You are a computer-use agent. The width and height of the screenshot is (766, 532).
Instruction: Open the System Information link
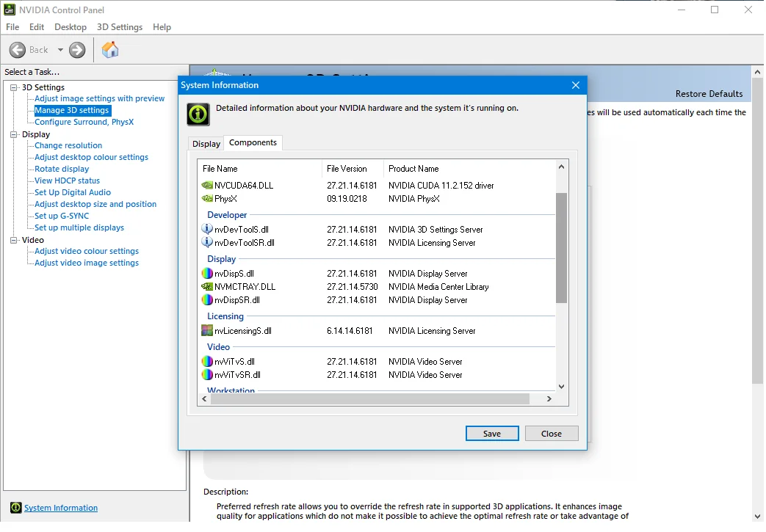[61, 508]
